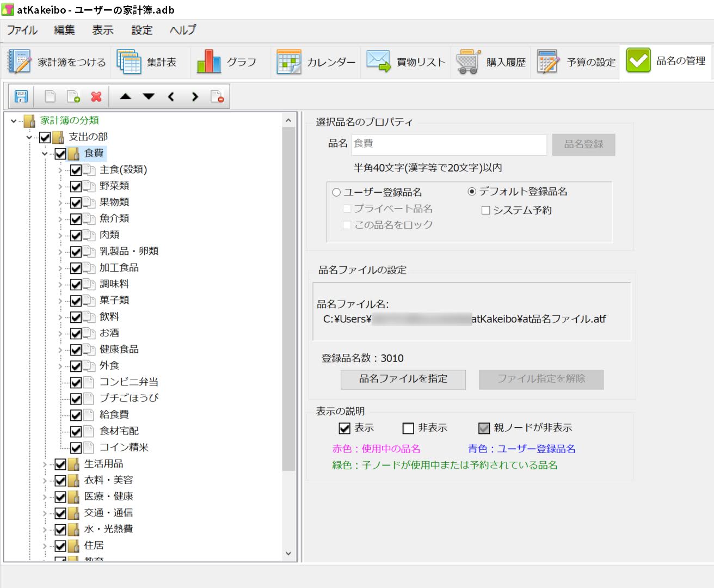Select ユーザー登録品名 radio button
714x588 pixels.
[x=336, y=192]
